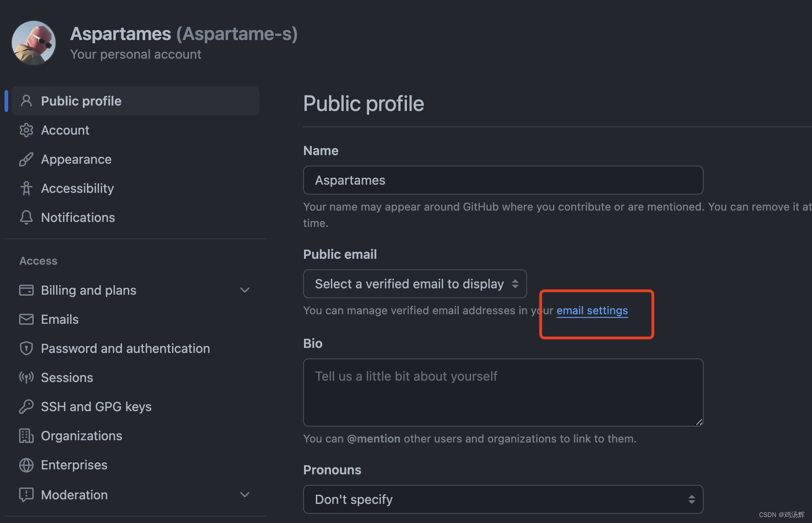The height and width of the screenshot is (523, 812).
Task: Click the shield icon beside Password and authentication
Action: pyautogui.click(x=26, y=348)
